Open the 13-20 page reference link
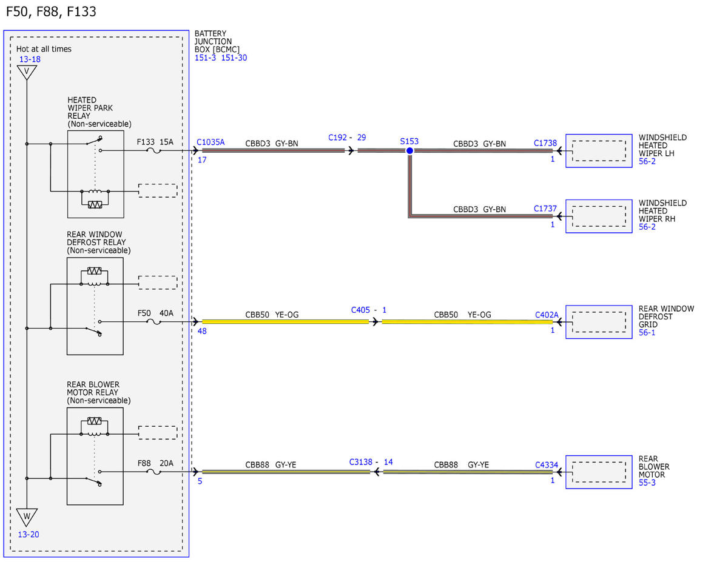The image size is (728, 562). click(30, 535)
